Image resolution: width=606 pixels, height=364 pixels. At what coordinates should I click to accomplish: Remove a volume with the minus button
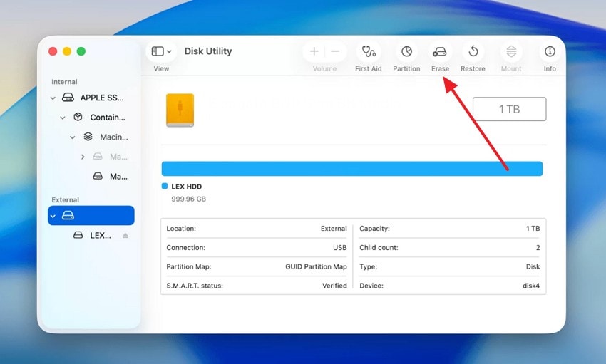coord(335,51)
